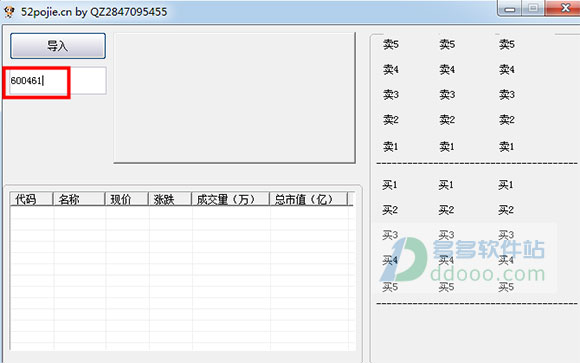Sort by the 名称 column header
Viewport: 580px width, 363px height.
(79, 199)
